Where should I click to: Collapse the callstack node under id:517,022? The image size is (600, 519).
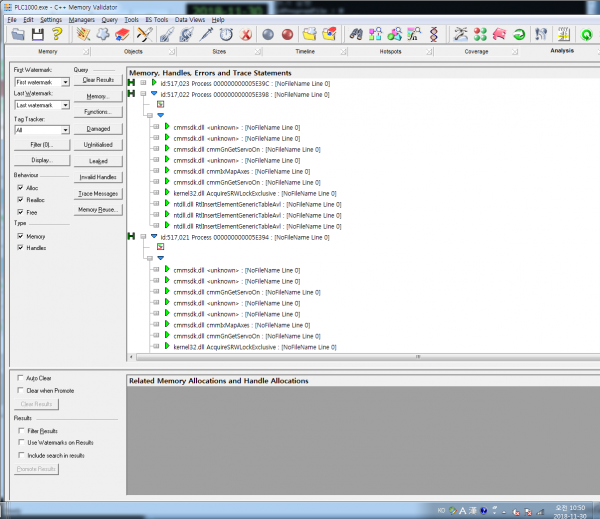(150, 115)
